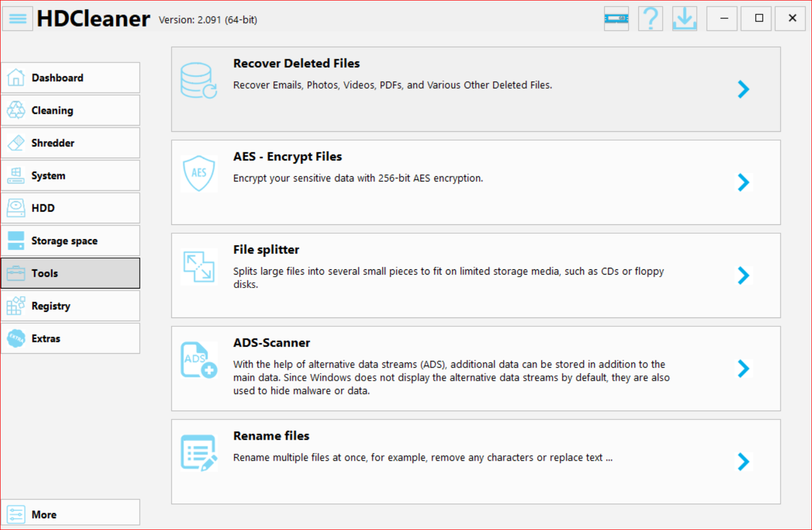Image resolution: width=812 pixels, height=530 pixels.
Task: Click the Recover Deleted Files database icon
Action: coord(198,81)
